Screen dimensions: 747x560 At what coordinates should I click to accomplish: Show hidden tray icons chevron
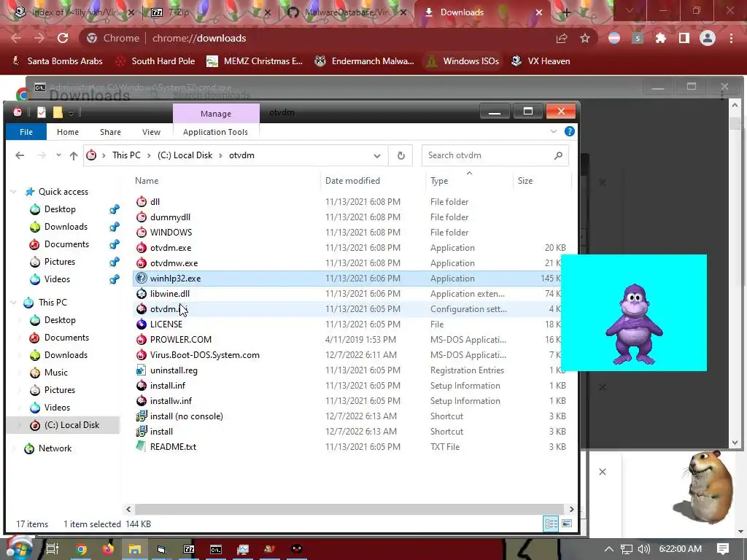click(609, 549)
